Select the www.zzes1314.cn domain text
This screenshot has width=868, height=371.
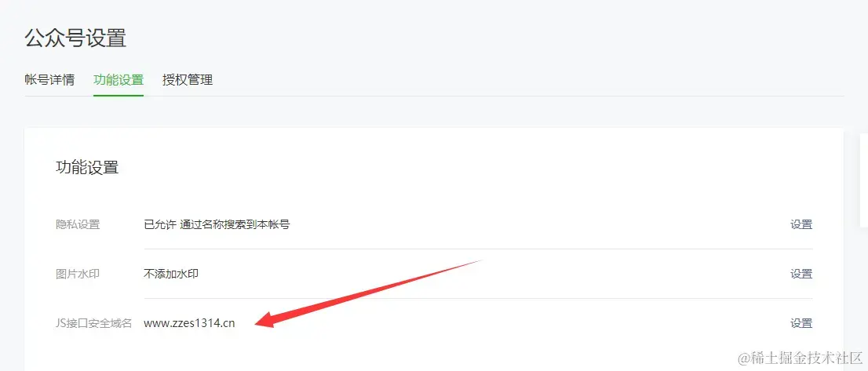click(189, 323)
